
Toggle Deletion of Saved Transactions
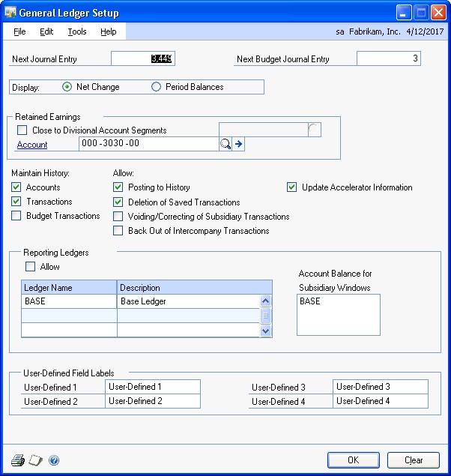118,202
